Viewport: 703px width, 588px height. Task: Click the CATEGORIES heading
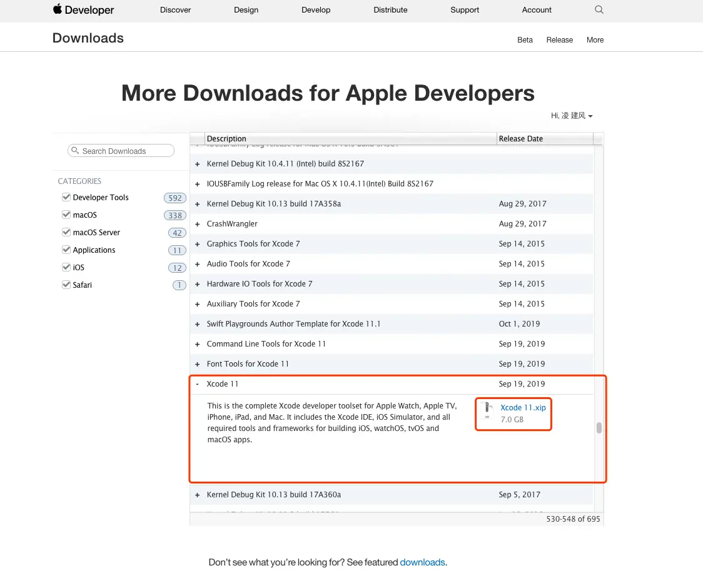click(79, 181)
